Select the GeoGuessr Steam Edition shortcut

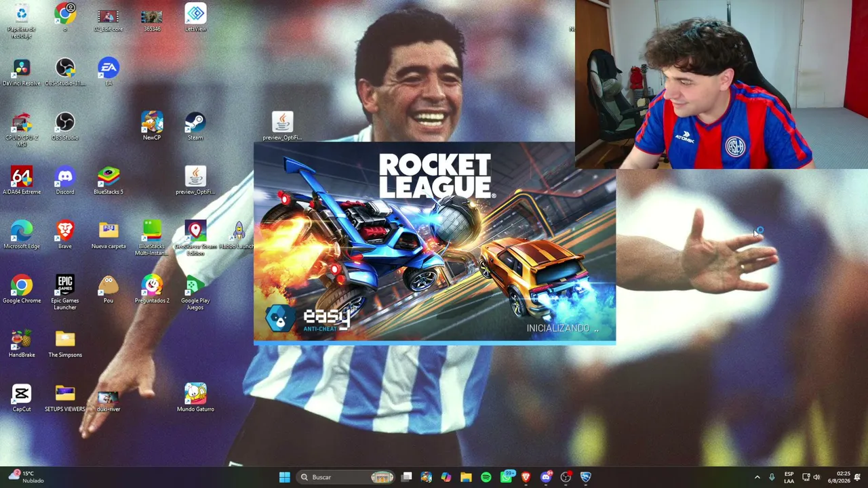tap(195, 239)
